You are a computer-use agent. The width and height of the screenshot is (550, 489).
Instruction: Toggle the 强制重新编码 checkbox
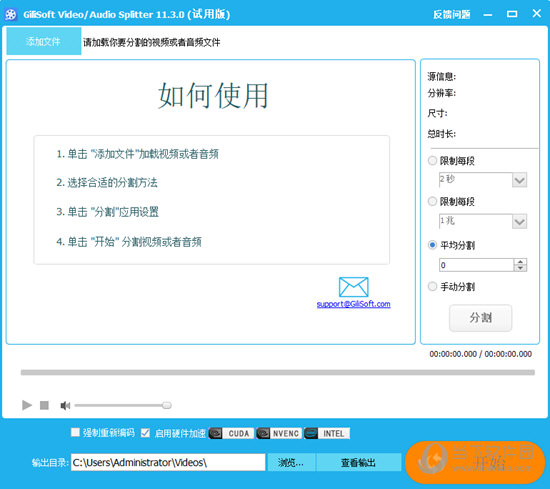click(75, 432)
